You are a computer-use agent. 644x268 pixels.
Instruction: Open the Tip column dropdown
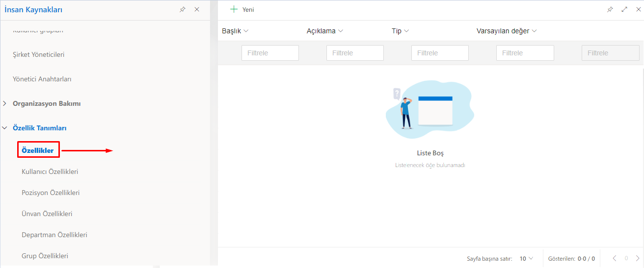tap(406, 31)
